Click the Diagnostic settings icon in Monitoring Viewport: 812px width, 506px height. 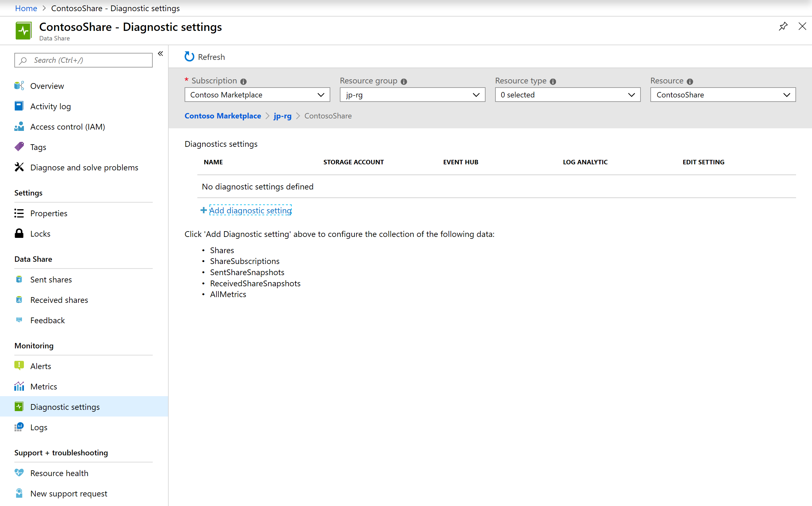pyautogui.click(x=19, y=406)
